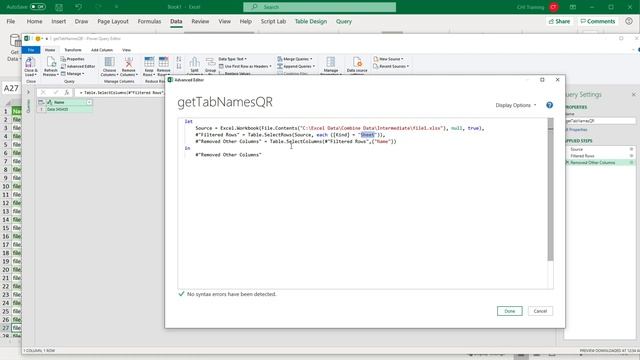This screenshot has height=360, width=640.
Task: Open Power Query Editor File tab
Action: pos(31,50)
